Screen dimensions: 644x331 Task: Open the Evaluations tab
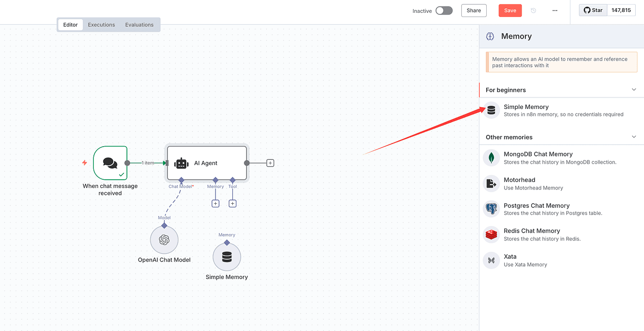point(139,25)
